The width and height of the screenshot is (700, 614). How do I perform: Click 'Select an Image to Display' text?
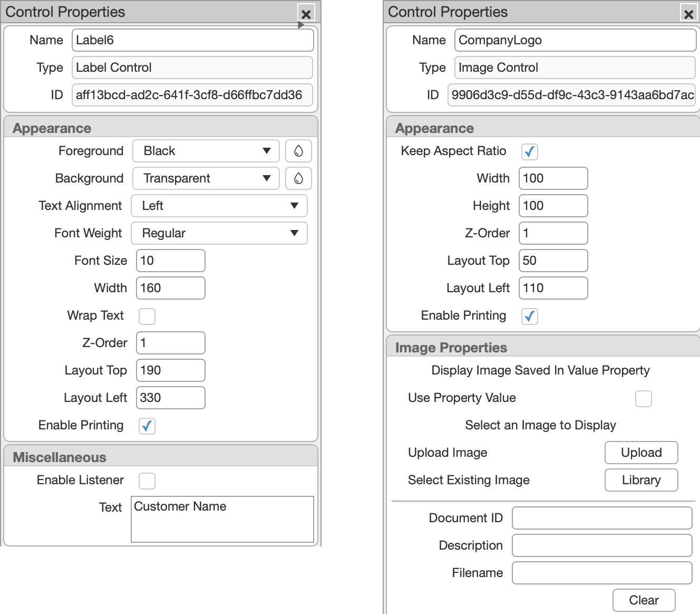pos(540,425)
